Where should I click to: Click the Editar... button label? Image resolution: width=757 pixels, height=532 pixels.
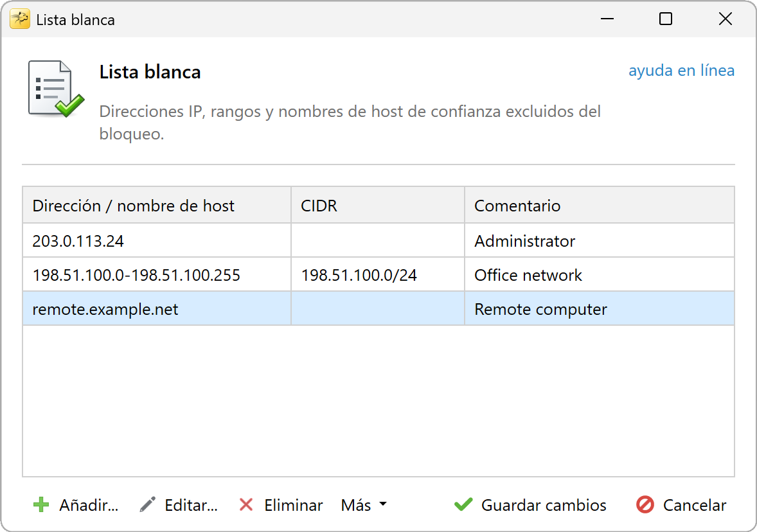coord(191,505)
